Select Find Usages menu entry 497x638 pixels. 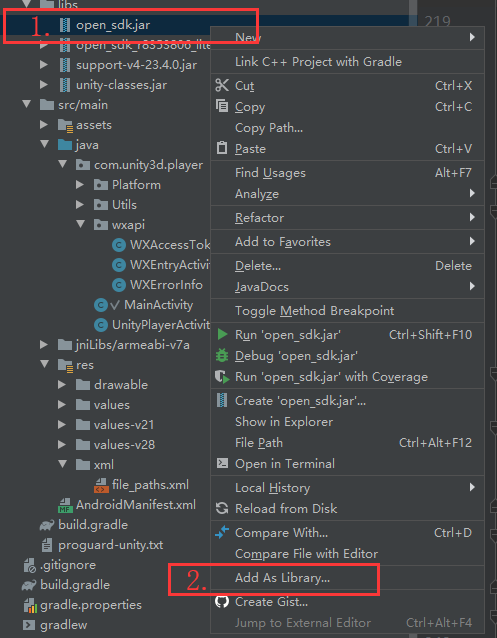pos(347,173)
